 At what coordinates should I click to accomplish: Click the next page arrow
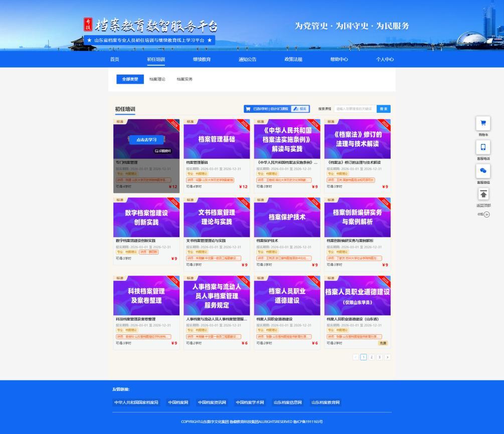tap(388, 357)
